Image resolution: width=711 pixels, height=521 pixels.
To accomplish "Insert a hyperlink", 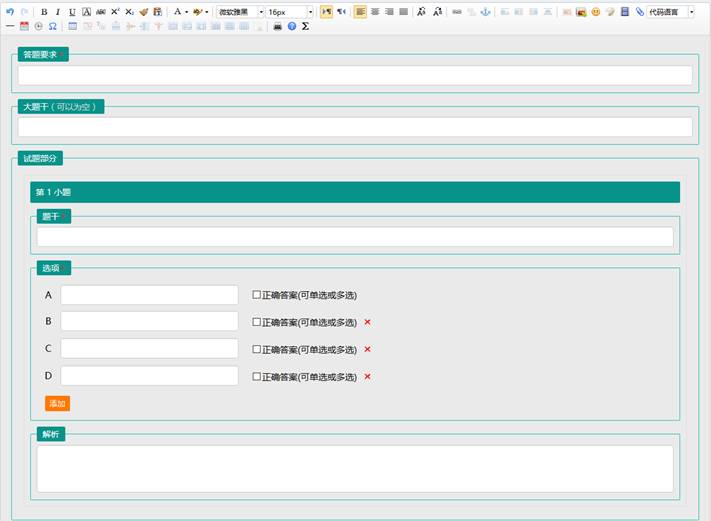I will pos(457,12).
